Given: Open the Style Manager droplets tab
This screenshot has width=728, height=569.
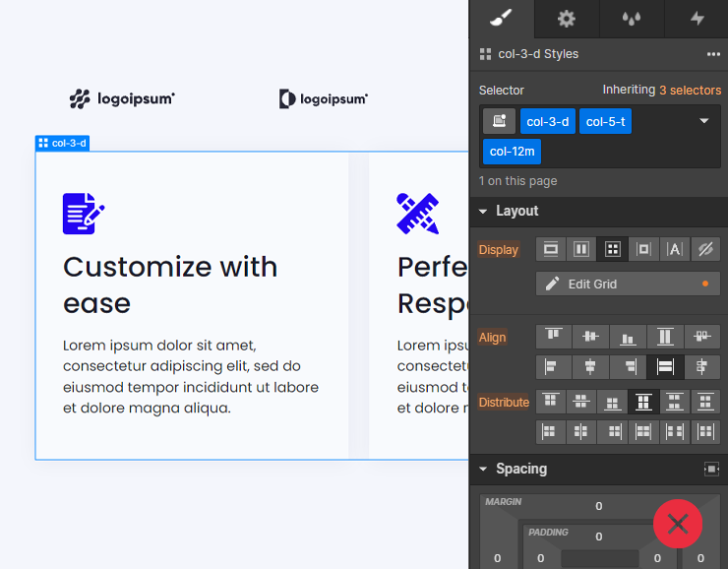Looking at the screenshot, I should (x=632, y=19).
